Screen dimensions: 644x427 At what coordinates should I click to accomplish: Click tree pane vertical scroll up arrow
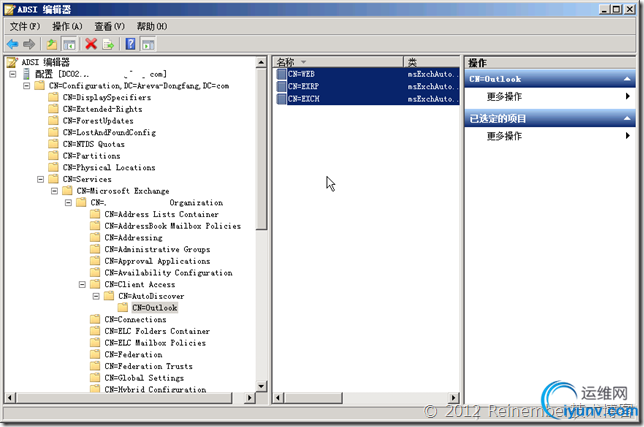261,62
